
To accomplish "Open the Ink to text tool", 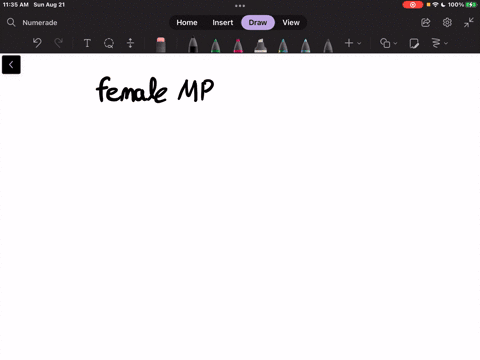I will tap(436, 43).
